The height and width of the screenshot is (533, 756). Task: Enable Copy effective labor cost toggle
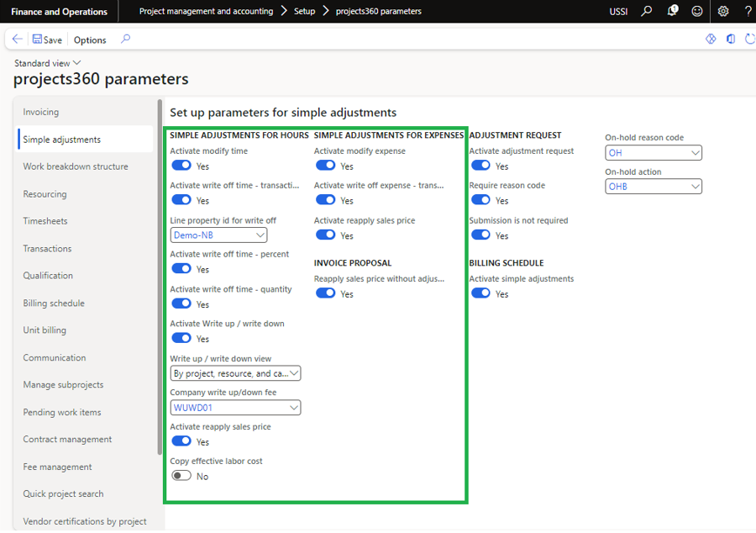181,476
